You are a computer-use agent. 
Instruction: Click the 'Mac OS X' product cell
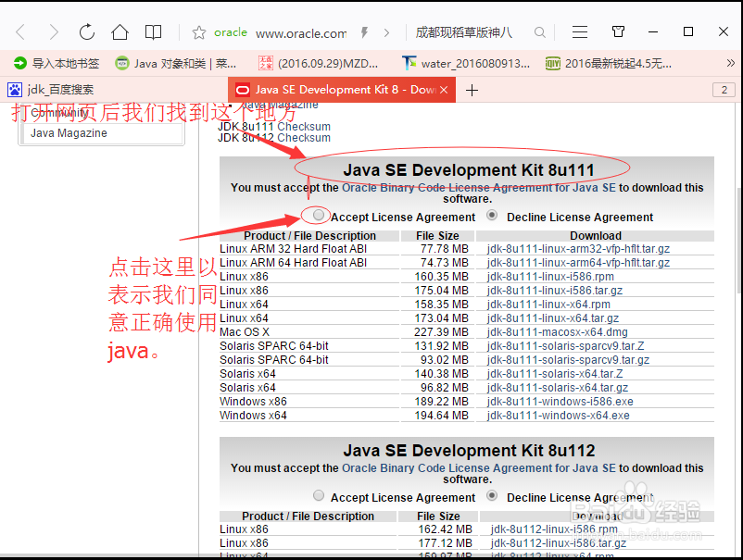(x=245, y=332)
